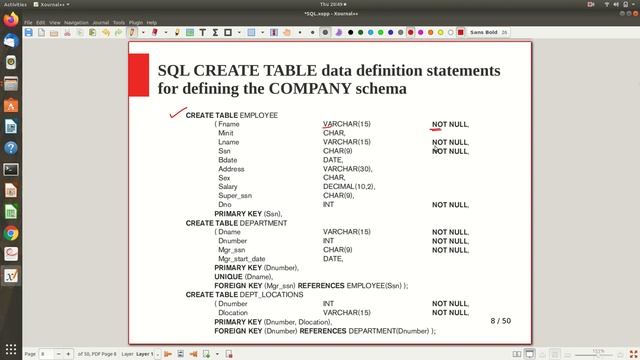Open the Navigation menu
The width and height of the screenshot is (640, 360).
76,22
